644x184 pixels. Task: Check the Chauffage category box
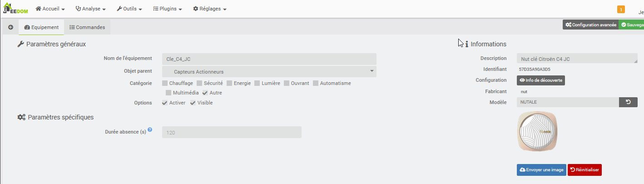165,83
